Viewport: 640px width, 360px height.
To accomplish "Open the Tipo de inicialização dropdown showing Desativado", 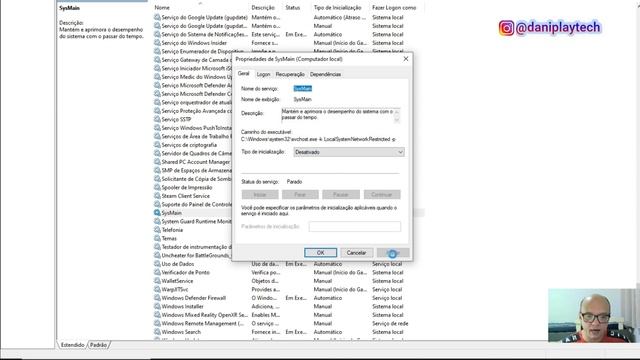I will point(349,152).
